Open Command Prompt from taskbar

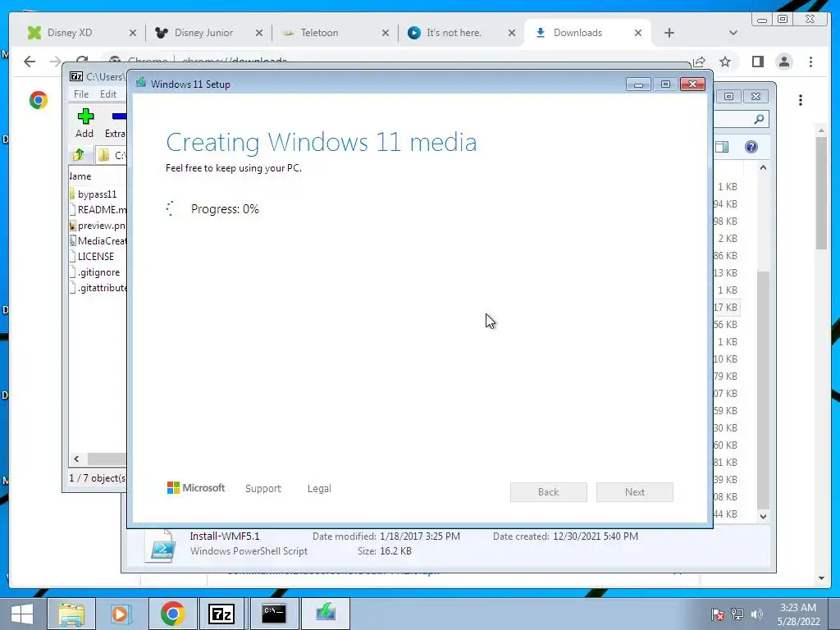click(x=274, y=614)
